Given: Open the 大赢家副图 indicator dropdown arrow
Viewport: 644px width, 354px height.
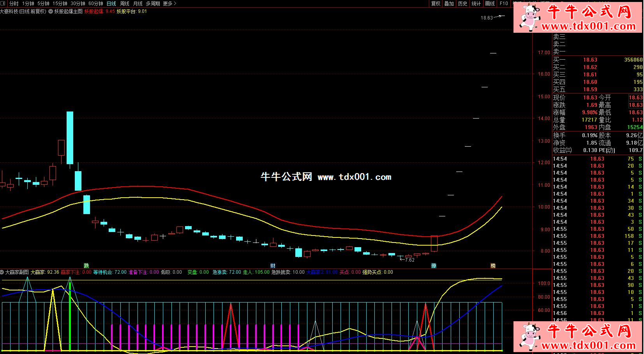Looking at the screenshot, I should pyautogui.click(x=2, y=272).
